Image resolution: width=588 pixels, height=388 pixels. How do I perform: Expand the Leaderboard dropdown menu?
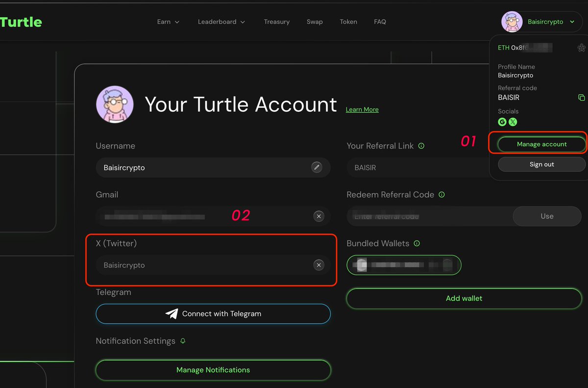pos(221,22)
